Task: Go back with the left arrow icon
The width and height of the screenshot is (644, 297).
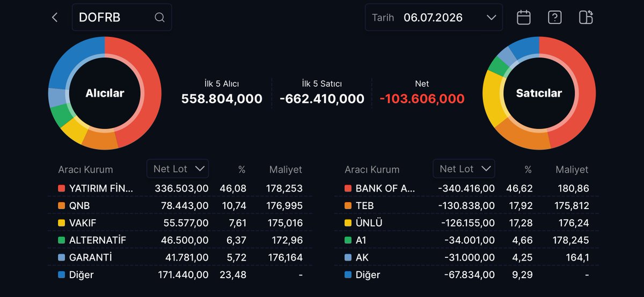Action: [55, 18]
